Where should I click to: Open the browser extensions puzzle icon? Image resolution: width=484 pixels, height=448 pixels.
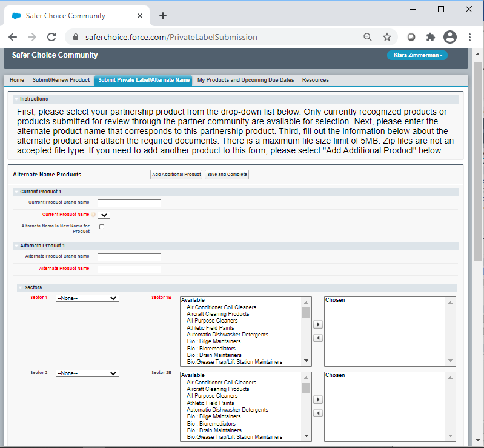(x=431, y=37)
